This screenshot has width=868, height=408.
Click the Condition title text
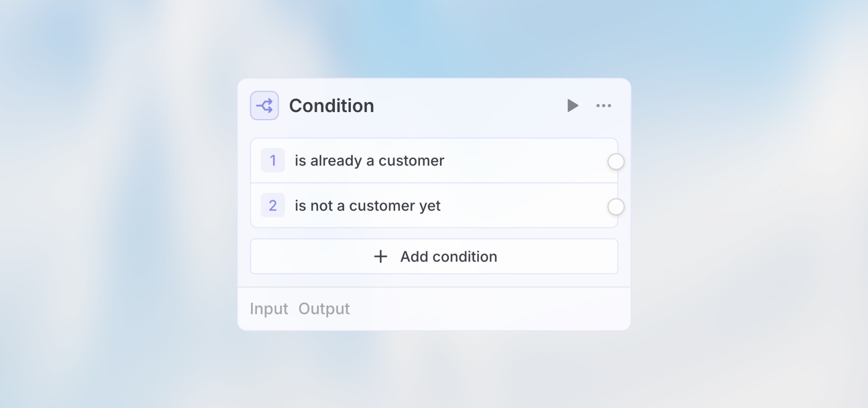coord(332,105)
